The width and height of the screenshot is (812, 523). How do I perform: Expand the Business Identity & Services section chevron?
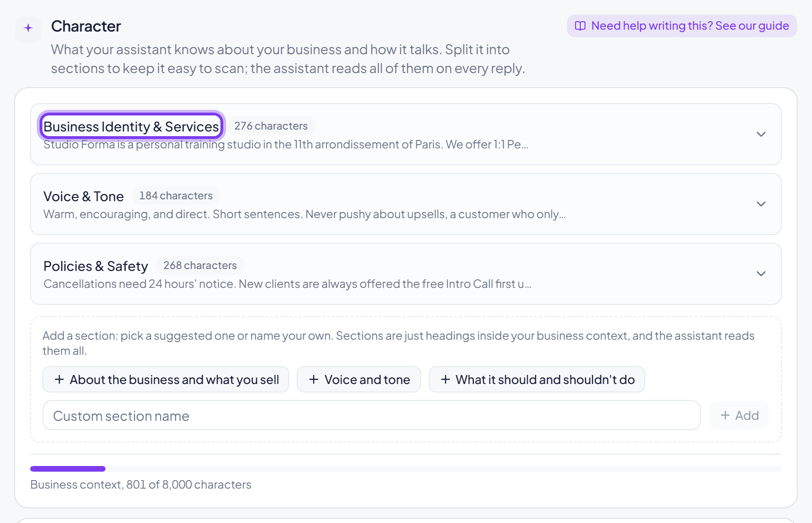click(x=761, y=134)
